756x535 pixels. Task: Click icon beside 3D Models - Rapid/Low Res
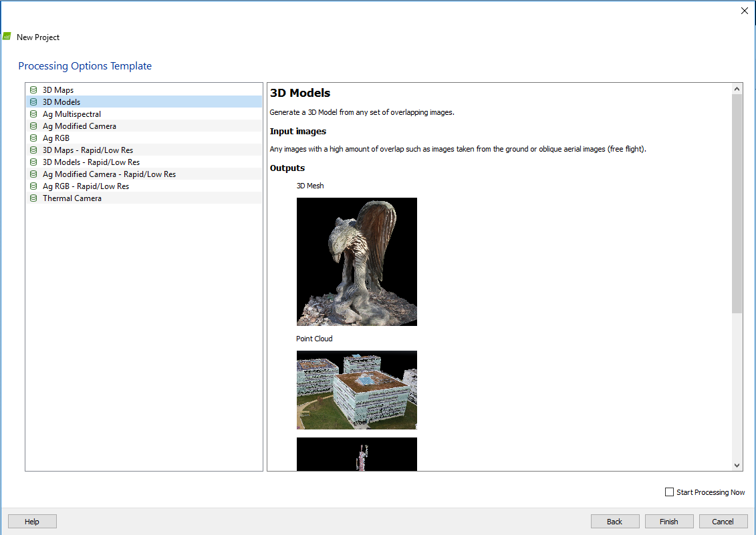pyautogui.click(x=33, y=162)
